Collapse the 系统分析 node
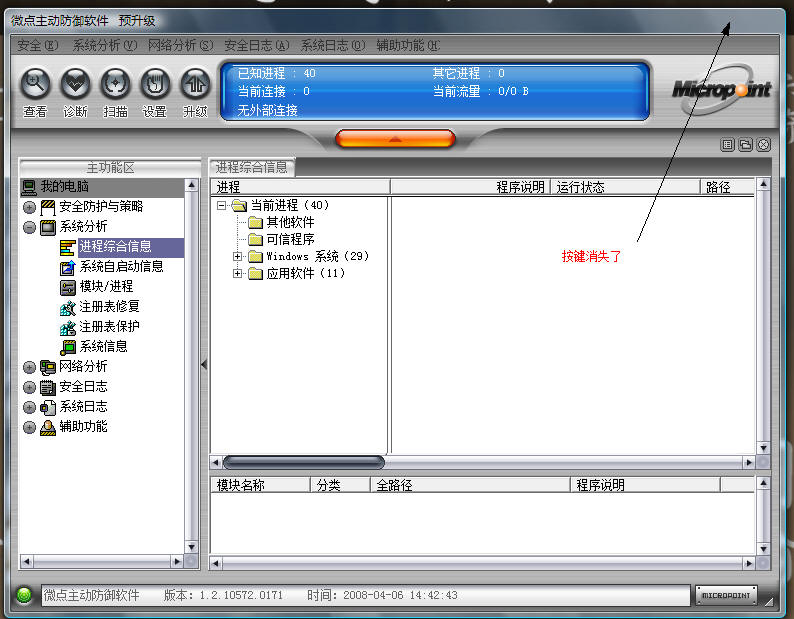Viewport: 794px width, 619px height. (x=29, y=227)
